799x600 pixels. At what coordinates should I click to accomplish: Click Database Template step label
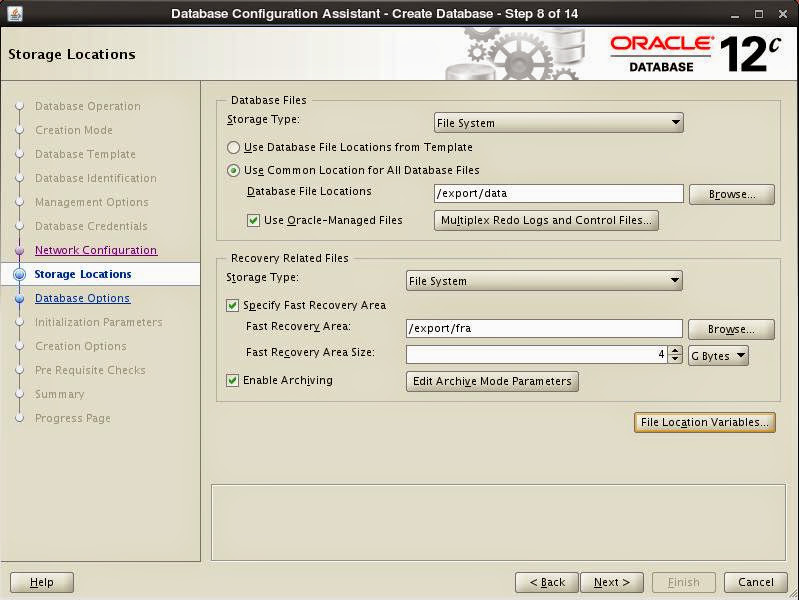click(85, 154)
